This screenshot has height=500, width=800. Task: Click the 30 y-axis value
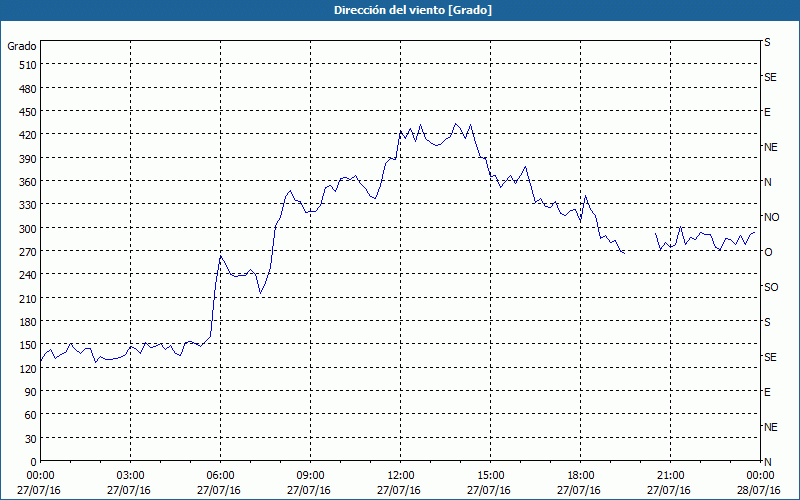pyautogui.click(x=32, y=439)
